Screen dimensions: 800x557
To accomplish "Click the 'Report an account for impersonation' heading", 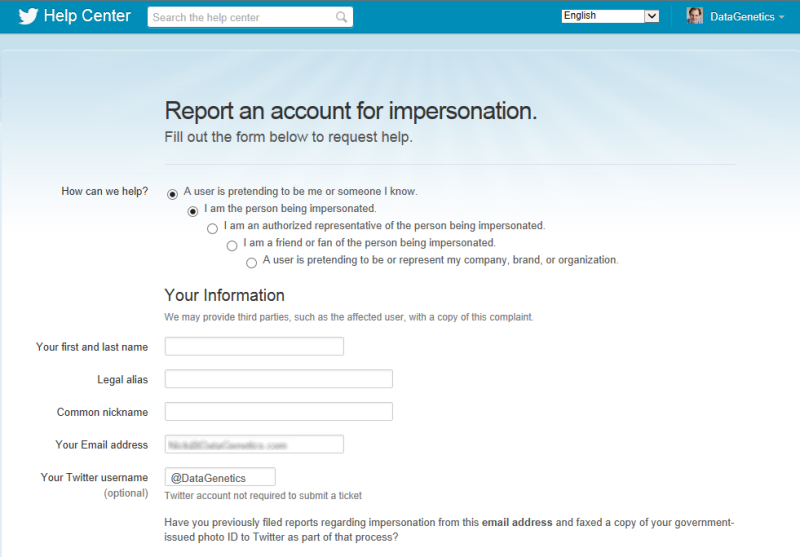I will click(x=350, y=111).
